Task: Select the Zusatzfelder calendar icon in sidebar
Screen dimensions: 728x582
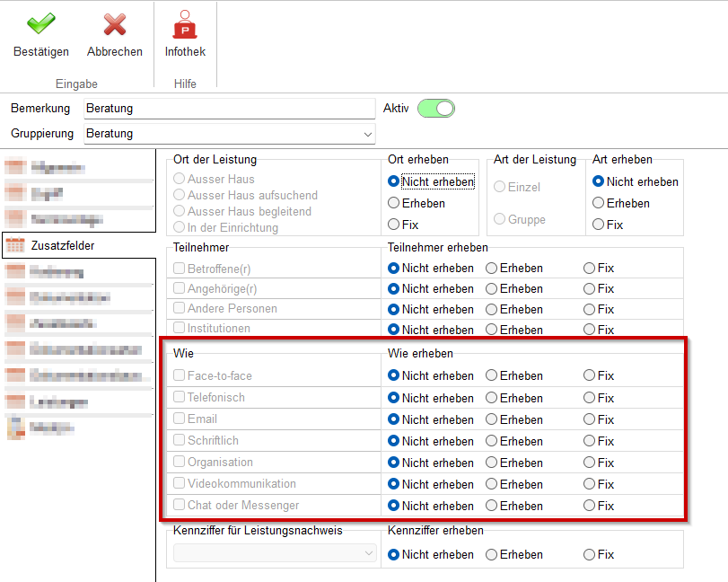Action: (15, 245)
